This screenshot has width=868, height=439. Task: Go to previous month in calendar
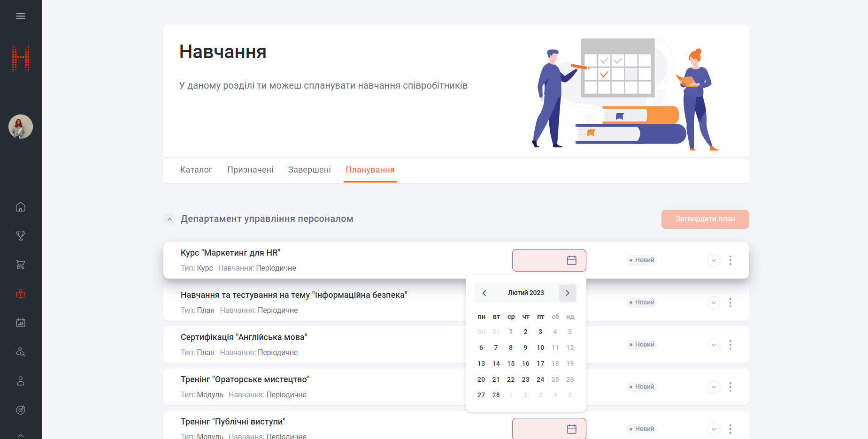pos(484,293)
